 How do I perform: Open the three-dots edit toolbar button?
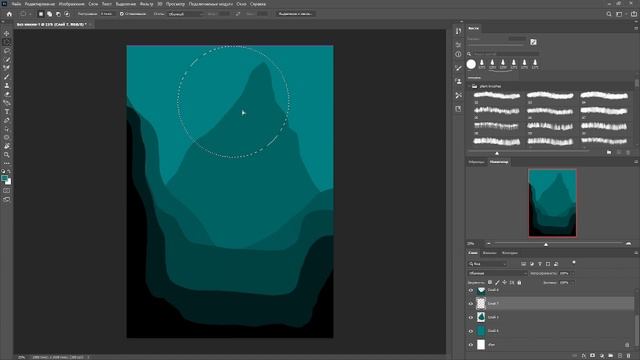[7, 163]
